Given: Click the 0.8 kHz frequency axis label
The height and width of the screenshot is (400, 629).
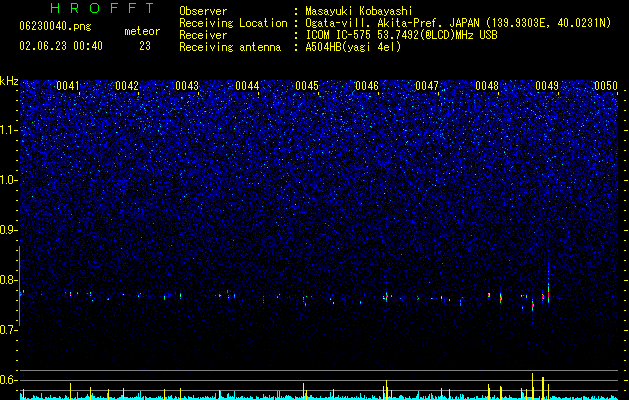Looking at the screenshot, I should tap(9, 280).
